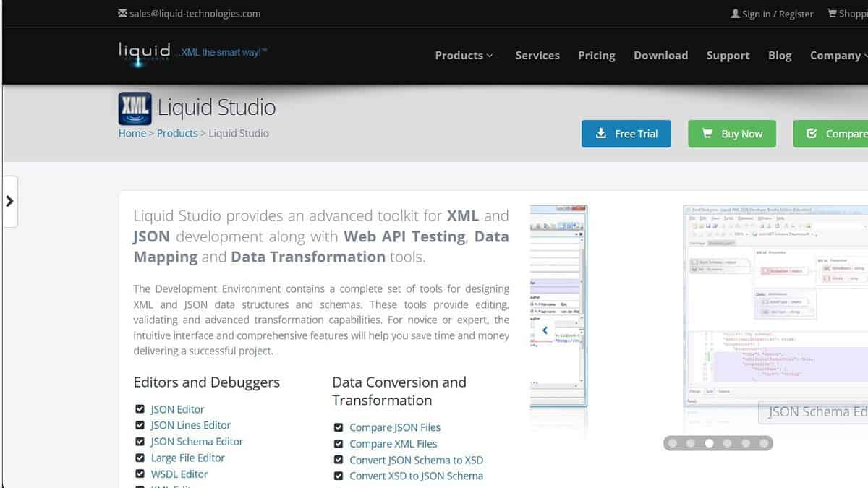Open the Compare JSON Files link
The image size is (868, 488).
(x=395, y=427)
